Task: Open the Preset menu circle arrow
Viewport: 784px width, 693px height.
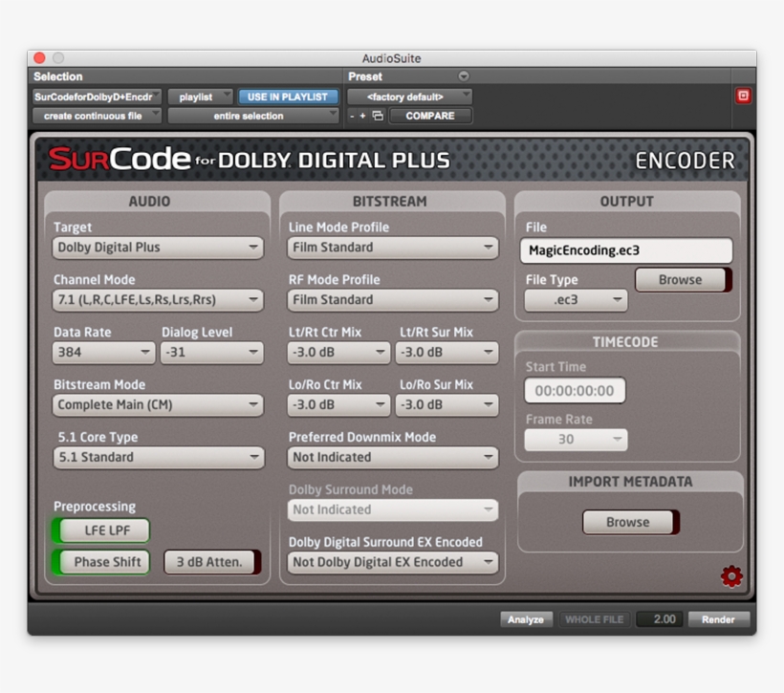Action: click(464, 76)
